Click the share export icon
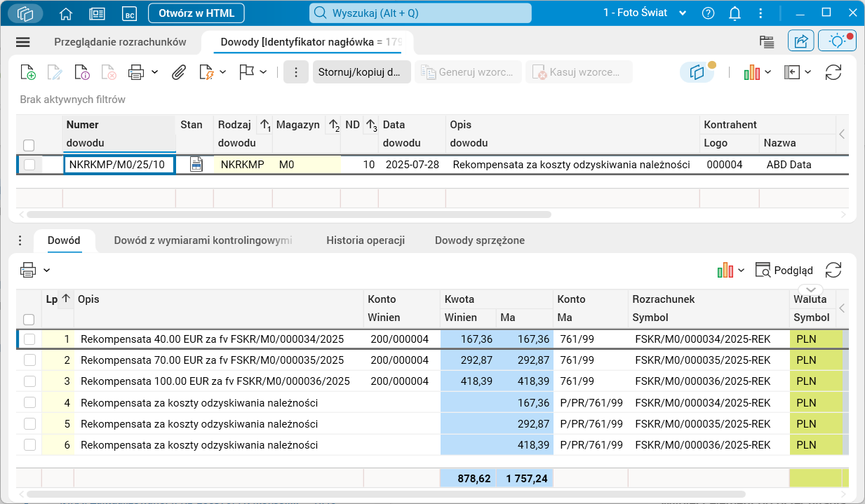865x504 pixels. pyautogui.click(x=800, y=41)
